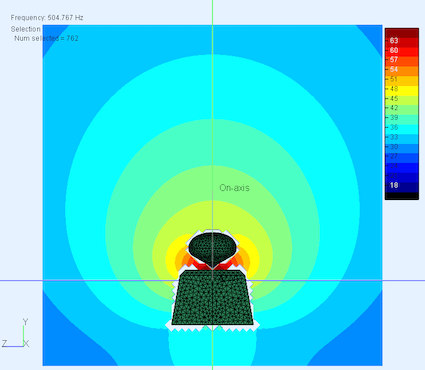Click the Selection label text
The width and height of the screenshot is (425, 370).
coord(26,29)
